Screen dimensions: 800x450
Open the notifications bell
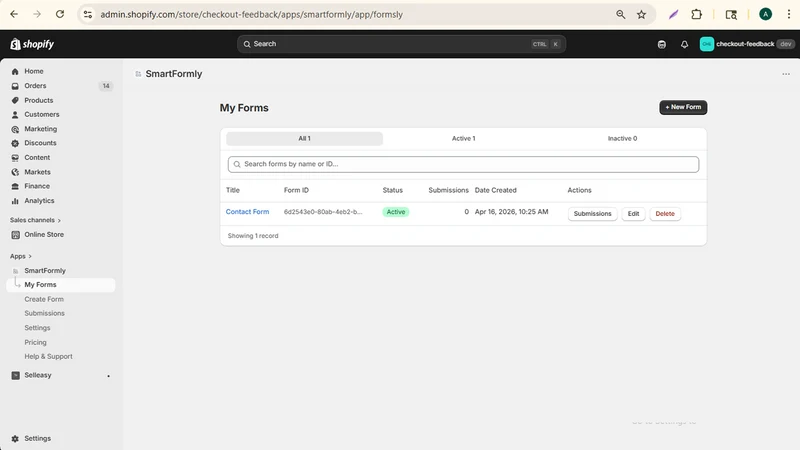[684, 44]
